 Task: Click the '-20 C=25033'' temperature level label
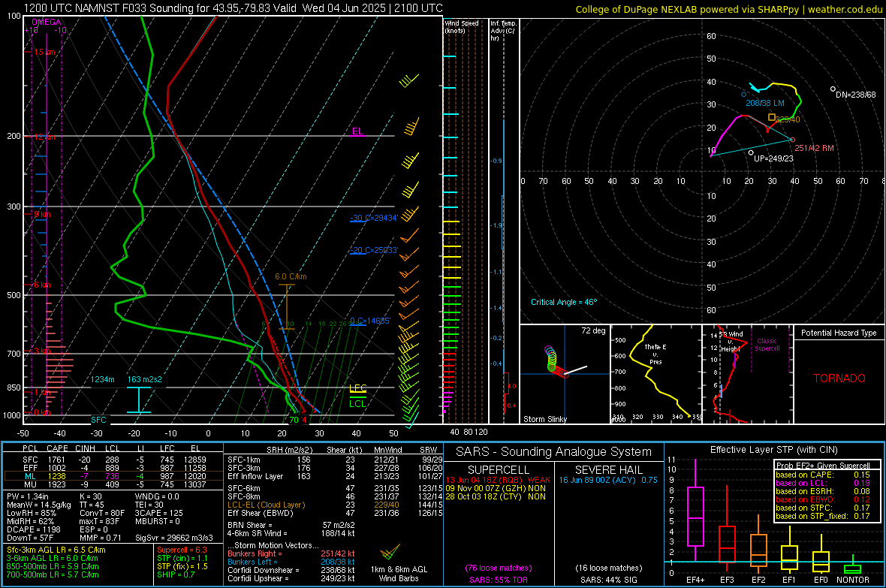click(x=374, y=250)
